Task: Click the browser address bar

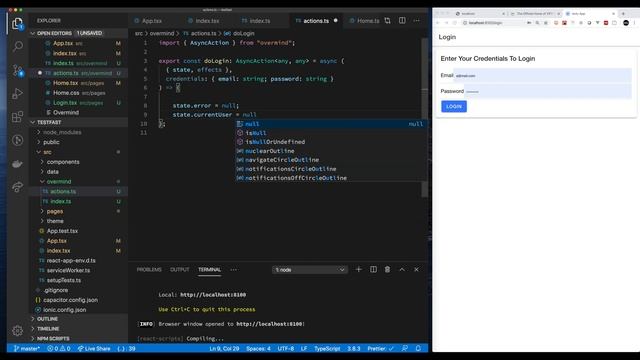Action: tap(494, 23)
